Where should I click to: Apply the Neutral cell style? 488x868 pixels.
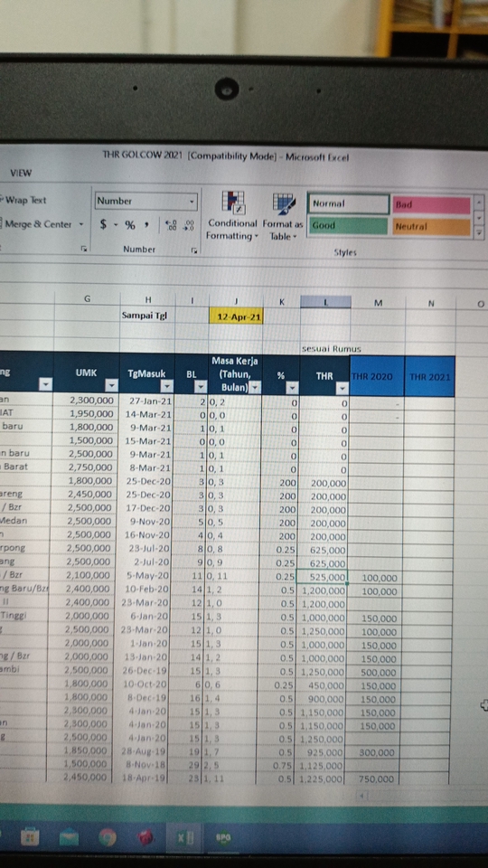point(432,226)
